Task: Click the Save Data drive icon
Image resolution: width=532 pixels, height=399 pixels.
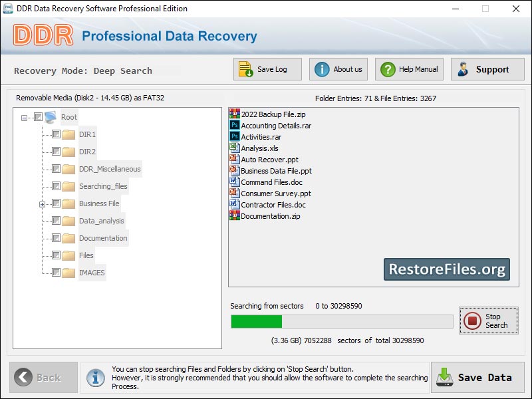Action: tap(444, 378)
